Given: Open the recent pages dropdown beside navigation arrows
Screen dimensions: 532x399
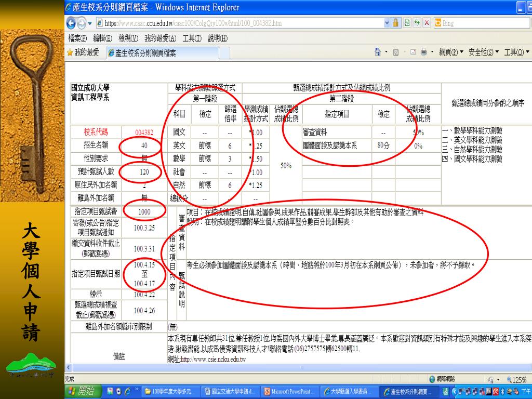Looking at the screenshot, I should click(x=90, y=23).
